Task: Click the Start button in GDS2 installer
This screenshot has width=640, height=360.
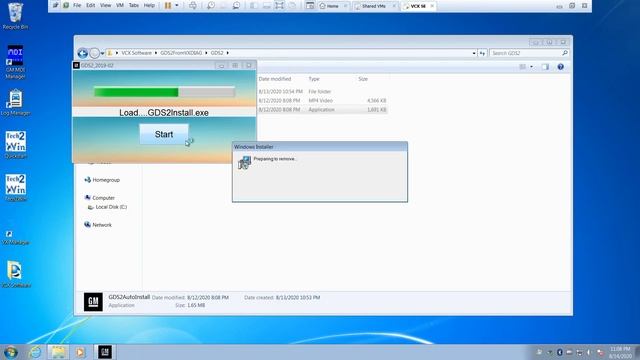Action: pos(164,134)
